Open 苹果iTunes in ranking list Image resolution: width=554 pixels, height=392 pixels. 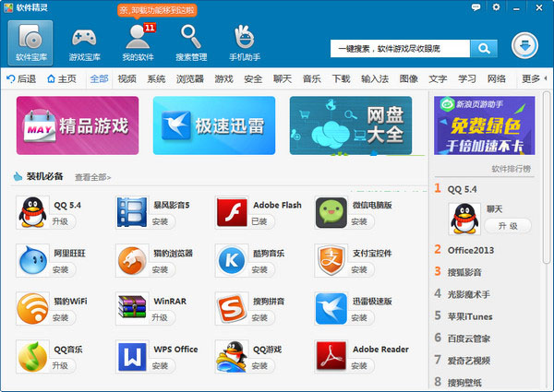(x=470, y=316)
